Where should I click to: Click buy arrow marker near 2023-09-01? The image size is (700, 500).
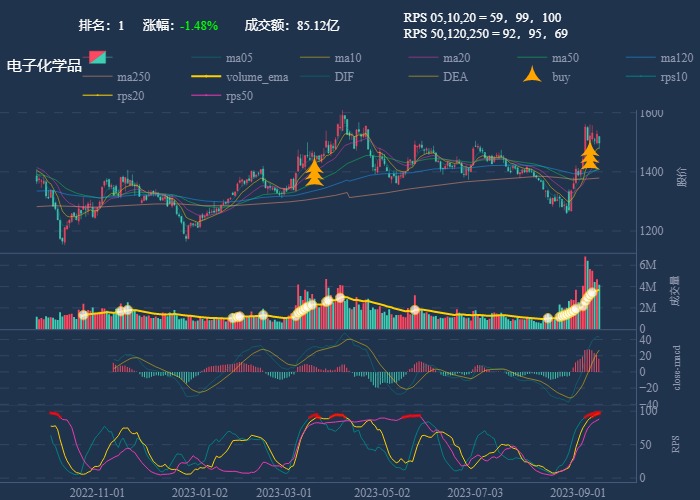point(590,155)
